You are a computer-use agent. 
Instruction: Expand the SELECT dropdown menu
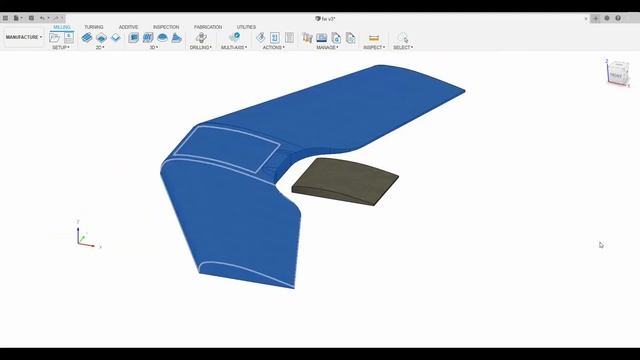(403, 47)
